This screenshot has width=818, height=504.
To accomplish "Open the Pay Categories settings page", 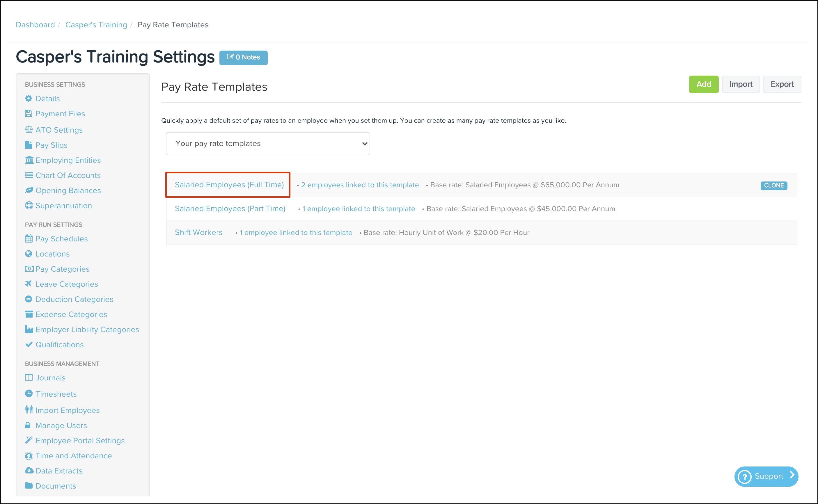I will [62, 269].
